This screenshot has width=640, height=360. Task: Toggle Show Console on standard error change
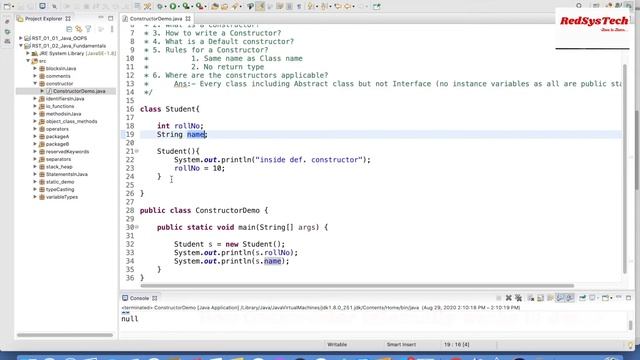570,298
